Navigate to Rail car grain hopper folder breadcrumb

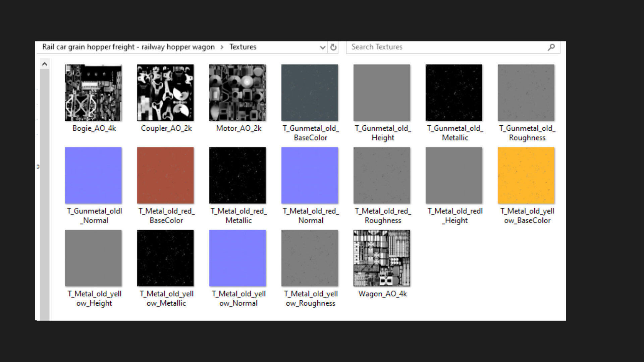128,47
